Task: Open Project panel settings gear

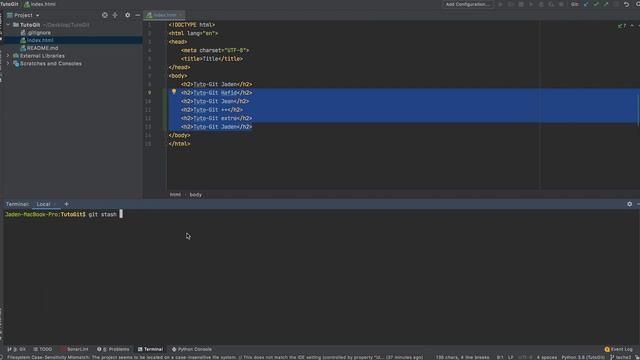Action: (127, 15)
